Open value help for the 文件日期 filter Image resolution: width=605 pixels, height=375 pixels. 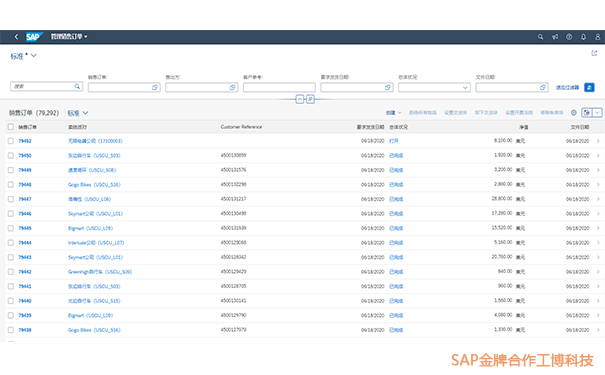[542, 88]
